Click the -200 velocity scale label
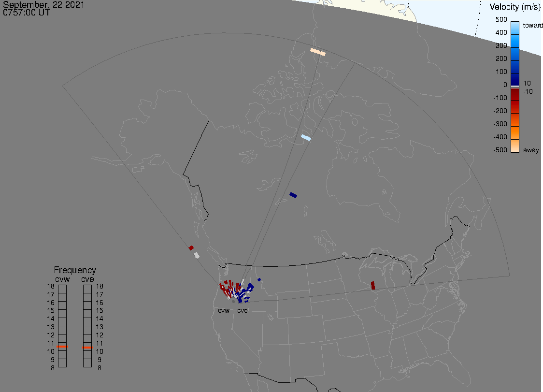The width and height of the screenshot is (543, 392). pos(500,111)
